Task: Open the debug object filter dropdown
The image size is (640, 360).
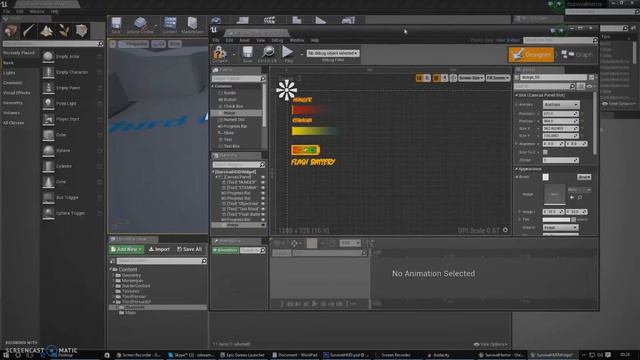Action: click(333, 53)
